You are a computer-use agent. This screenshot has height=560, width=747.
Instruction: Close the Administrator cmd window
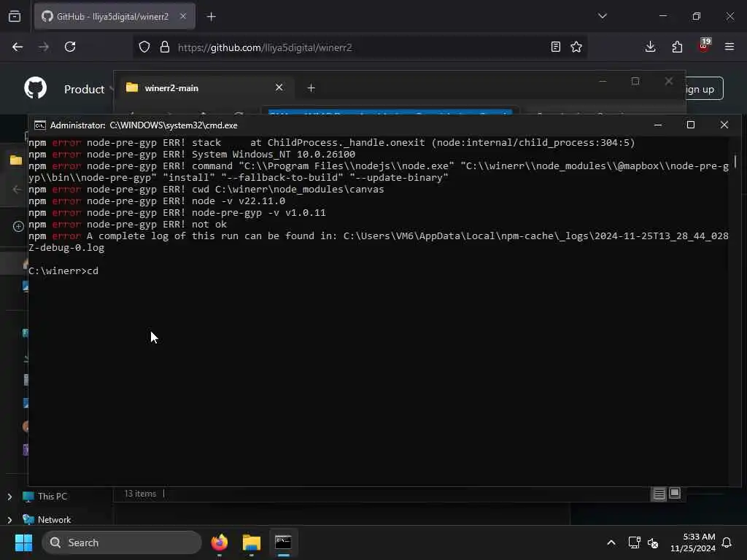tap(724, 125)
